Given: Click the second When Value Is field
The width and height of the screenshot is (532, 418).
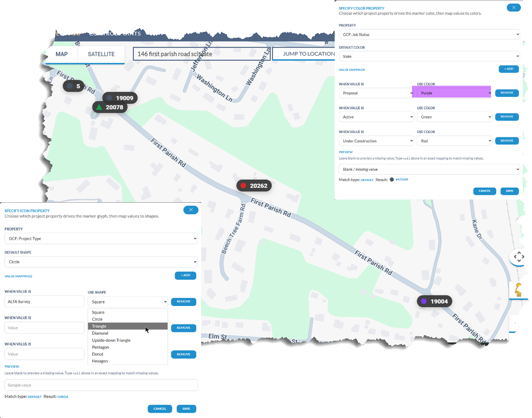Looking at the screenshot, I should pos(44,328).
